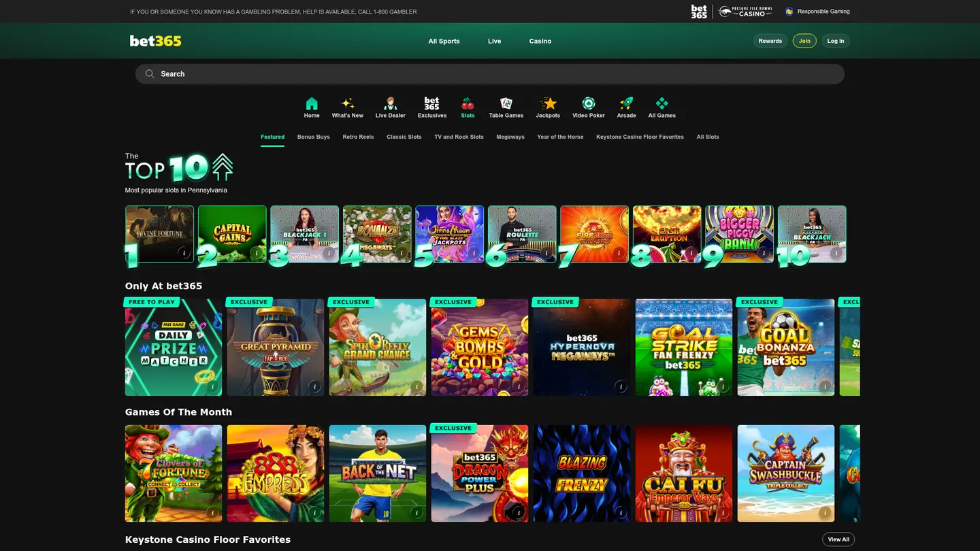Click the Rewards button
Image resolution: width=980 pixels, height=551 pixels.
pyautogui.click(x=770, y=41)
